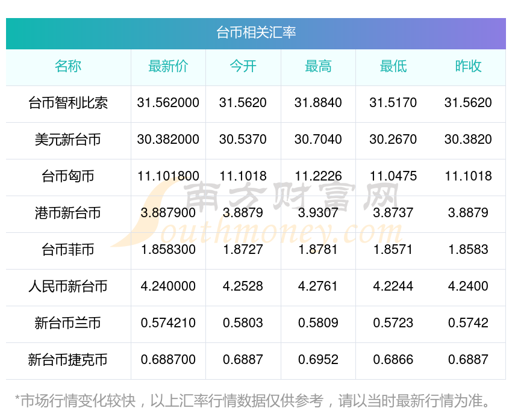
Task: Click latest price 11.101800
Action: pyautogui.click(x=168, y=176)
